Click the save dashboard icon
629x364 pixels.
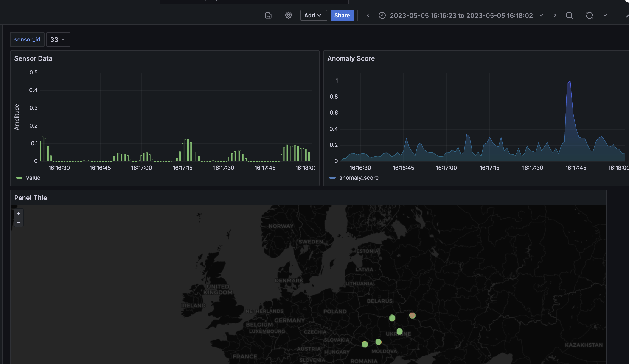coord(268,15)
